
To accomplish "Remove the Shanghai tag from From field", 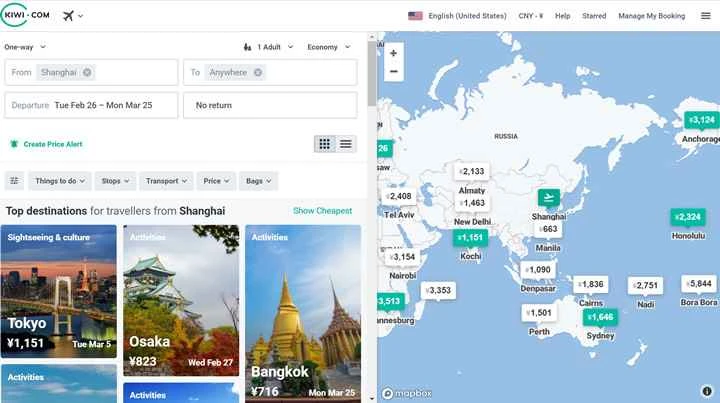I will click(x=87, y=72).
